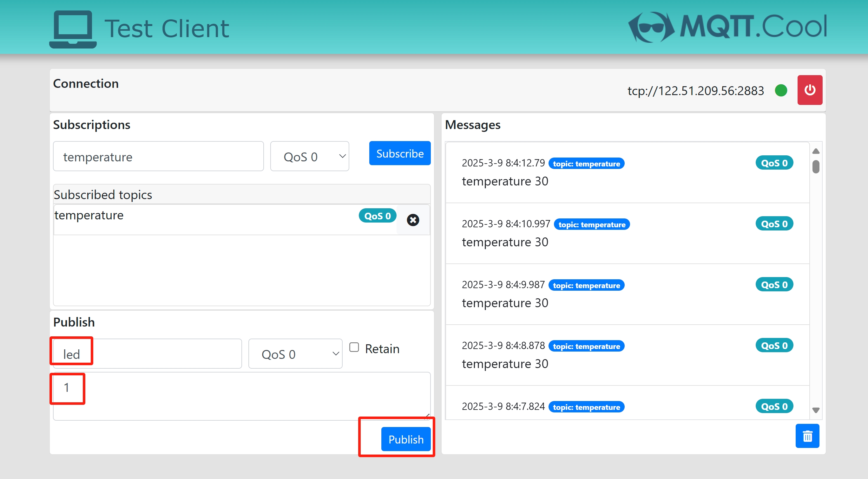The image size is (868, 479).
Task: Click the red disconnect power icon
Action: (809, 90)
